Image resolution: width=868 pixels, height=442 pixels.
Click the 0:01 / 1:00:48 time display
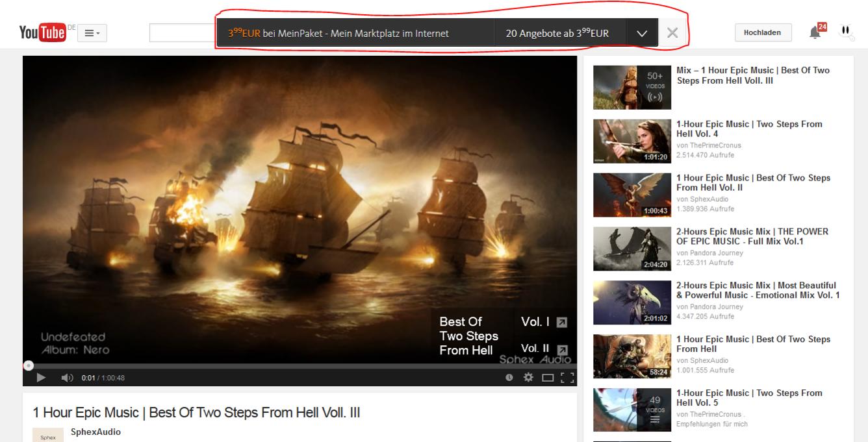[x=103, y=378]
